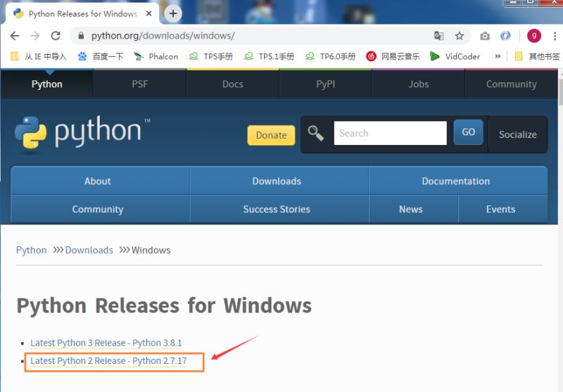Open the translate page icon

coord(438,35)
